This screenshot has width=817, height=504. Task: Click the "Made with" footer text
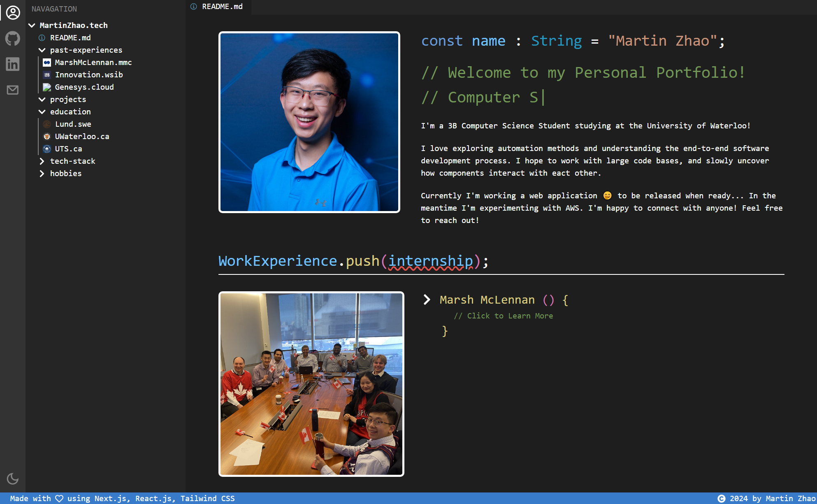pyautogui.click(x=30, y=499)
